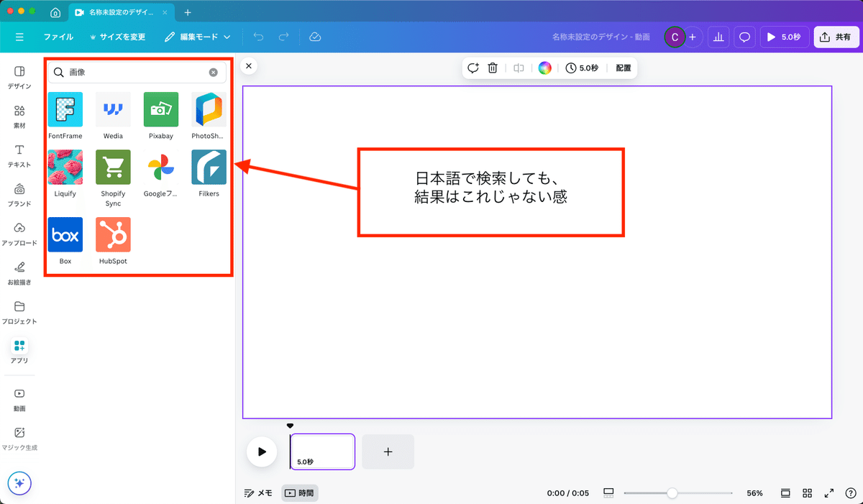Click the cloud save status icon
Image resolution: width=863 pixels, height=504 pixels.
pos(315,37)
